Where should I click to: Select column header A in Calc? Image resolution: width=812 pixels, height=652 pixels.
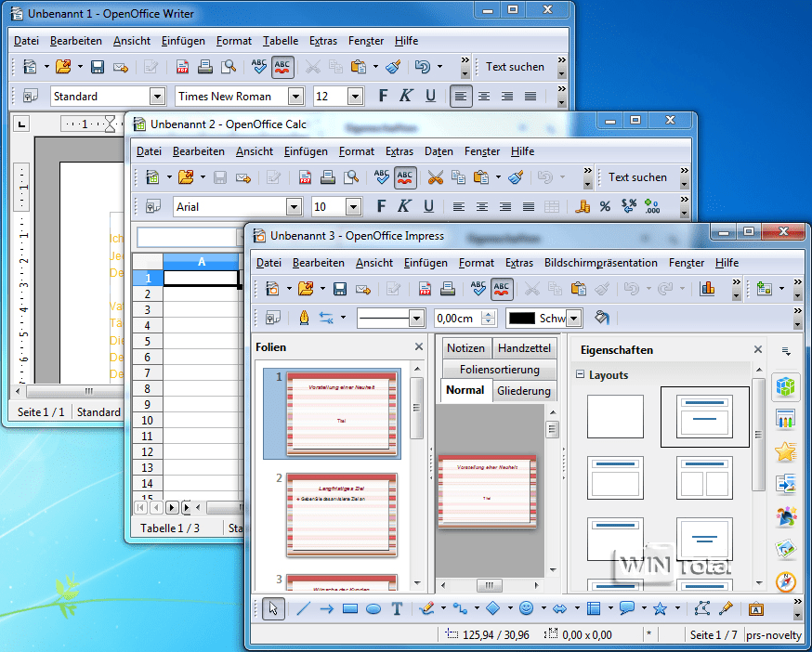(202, 262)
